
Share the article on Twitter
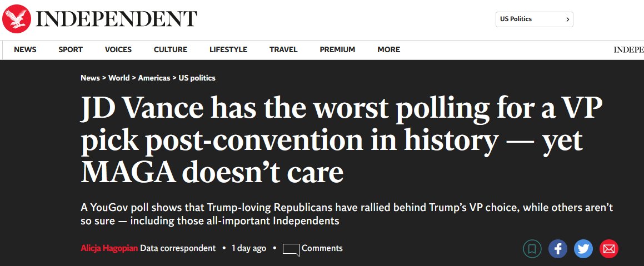tap(583, 249)
